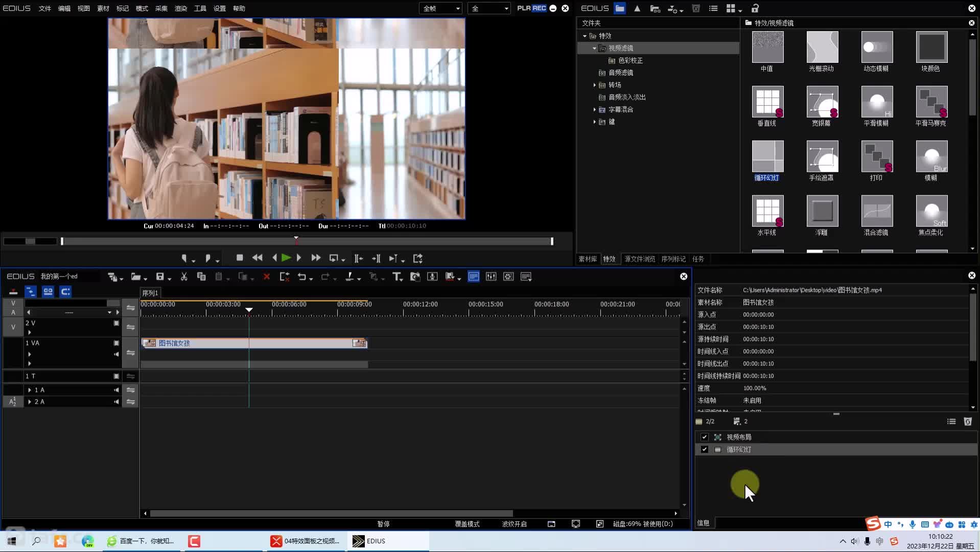The image size is (980, 552).
Task: Click the delete icon in information panel
Action: point(968,422)
